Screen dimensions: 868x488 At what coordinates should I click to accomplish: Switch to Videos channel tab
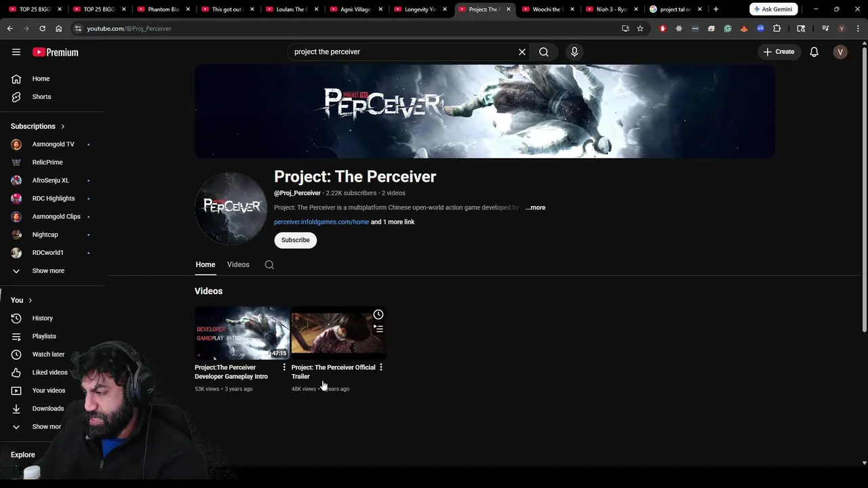pos(238,265)
